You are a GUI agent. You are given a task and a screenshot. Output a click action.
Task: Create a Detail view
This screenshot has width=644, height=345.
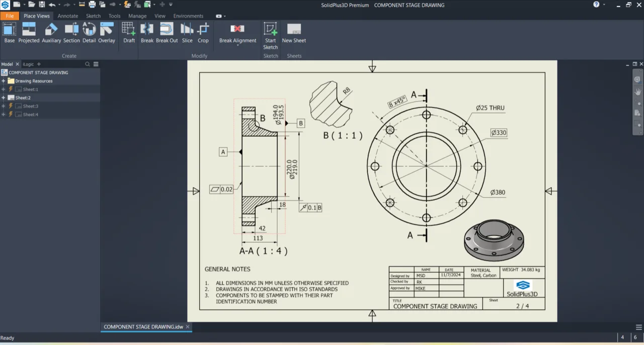89,33
